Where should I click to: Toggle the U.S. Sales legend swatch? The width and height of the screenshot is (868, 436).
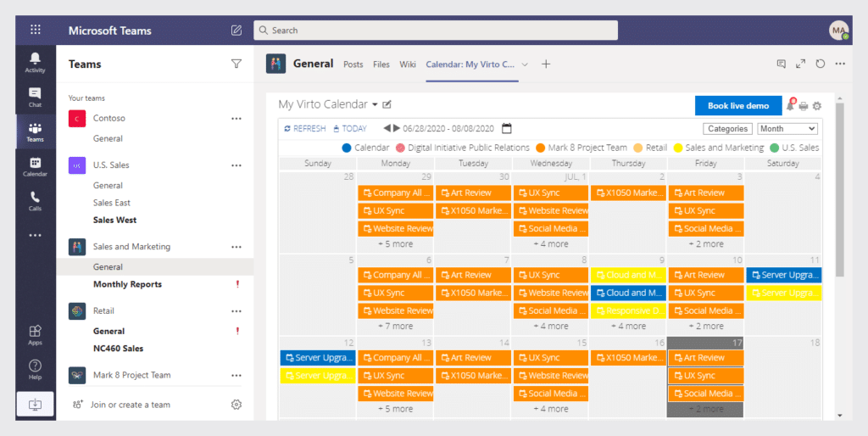775,148
